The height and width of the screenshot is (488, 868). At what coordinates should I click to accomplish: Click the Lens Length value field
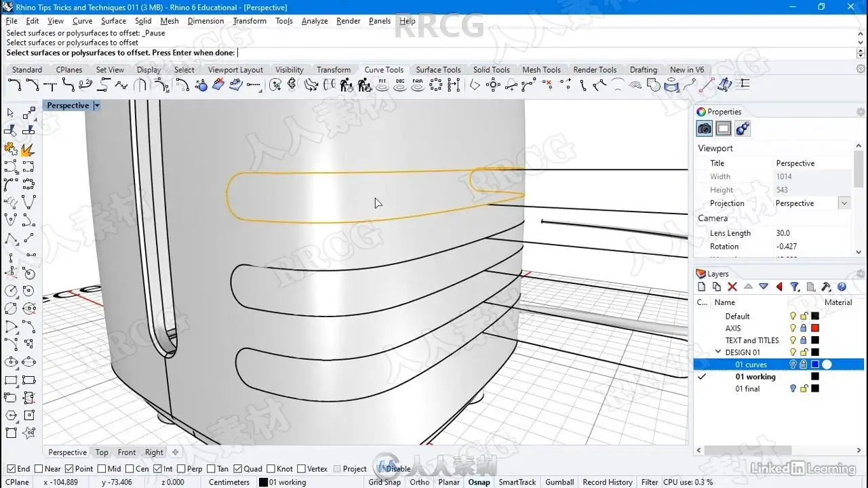point(812,233)
